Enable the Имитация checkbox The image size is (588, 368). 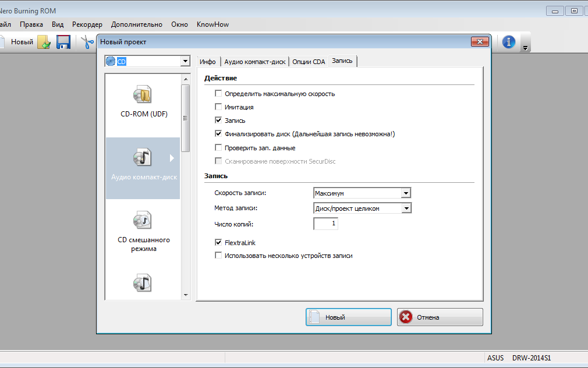218,107
